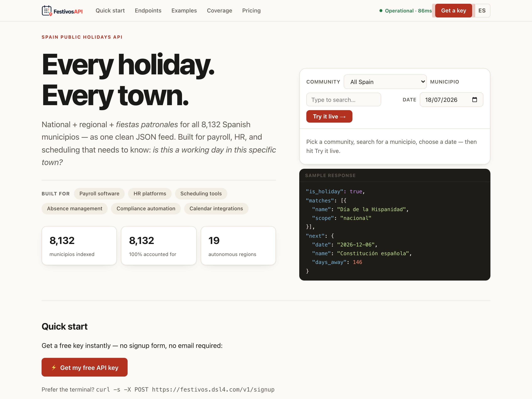Click the COMMUNITY field label
Viewport: 532px width, 399px height.
pyautogui.click(x=323, y=82)
